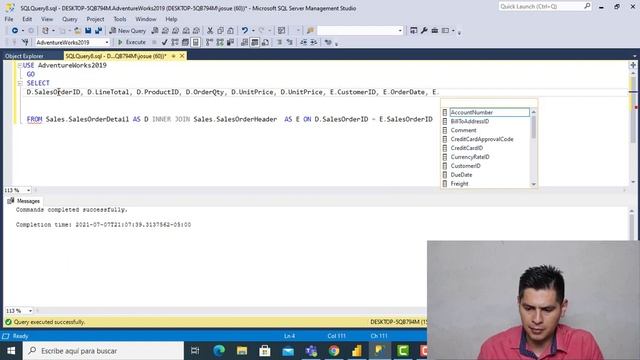Toggle pin on the SQLQuery8.sql tab
640x360 pixels.
pos(173,56)
